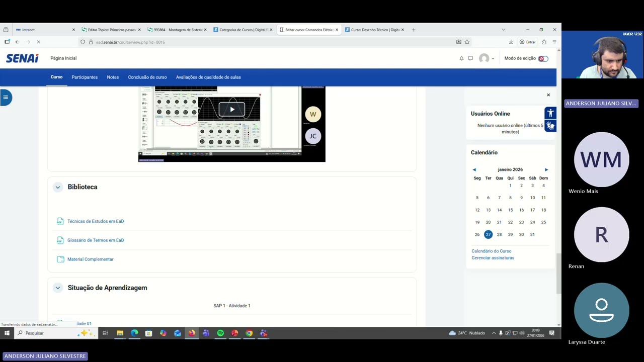Click the Entrar account button
This screenshot has height=362, width=644.
pyautogui.click(x=528, y=42)
